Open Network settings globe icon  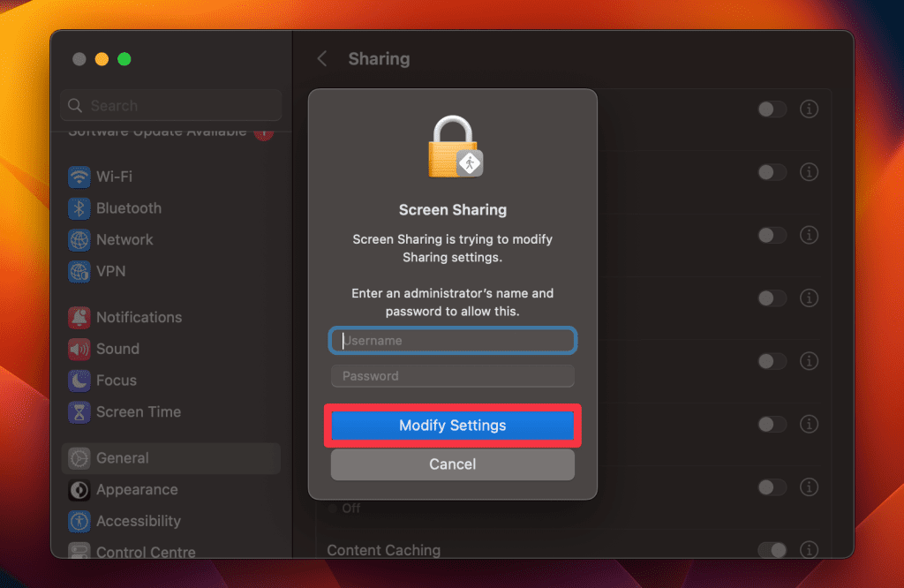(79, 240)
